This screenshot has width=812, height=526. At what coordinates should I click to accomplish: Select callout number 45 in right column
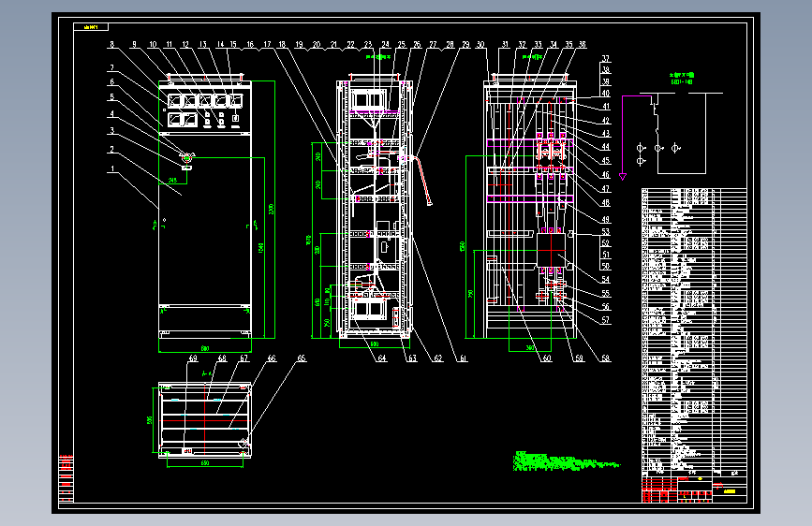(605, 161)
